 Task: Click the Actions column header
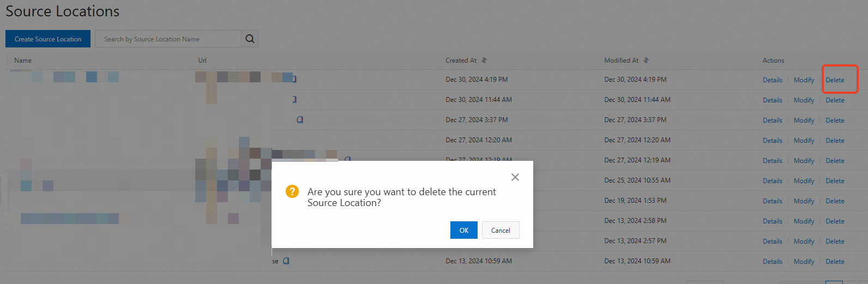(x=773, y=61)
